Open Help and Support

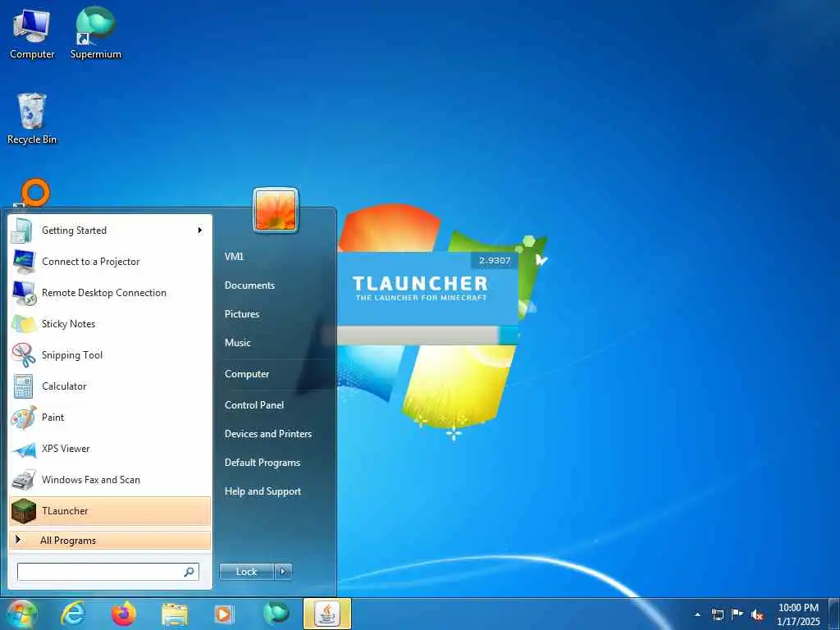click(262, 491)
